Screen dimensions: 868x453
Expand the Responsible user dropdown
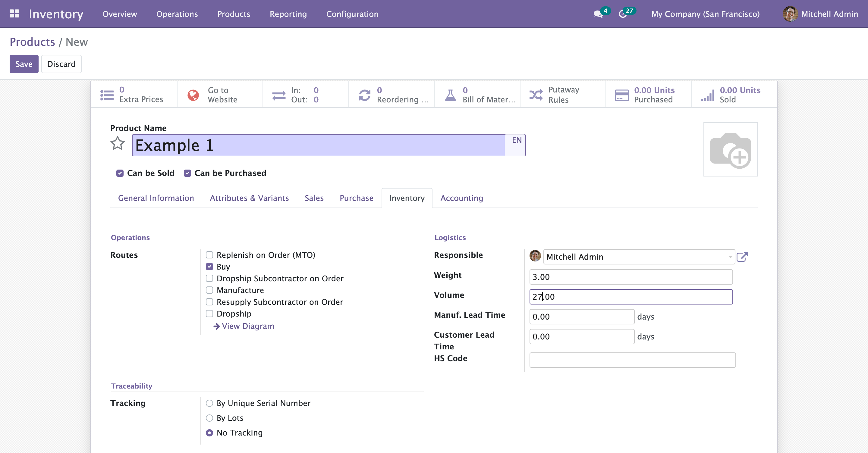pyautogui.click(x=730, y=257)
